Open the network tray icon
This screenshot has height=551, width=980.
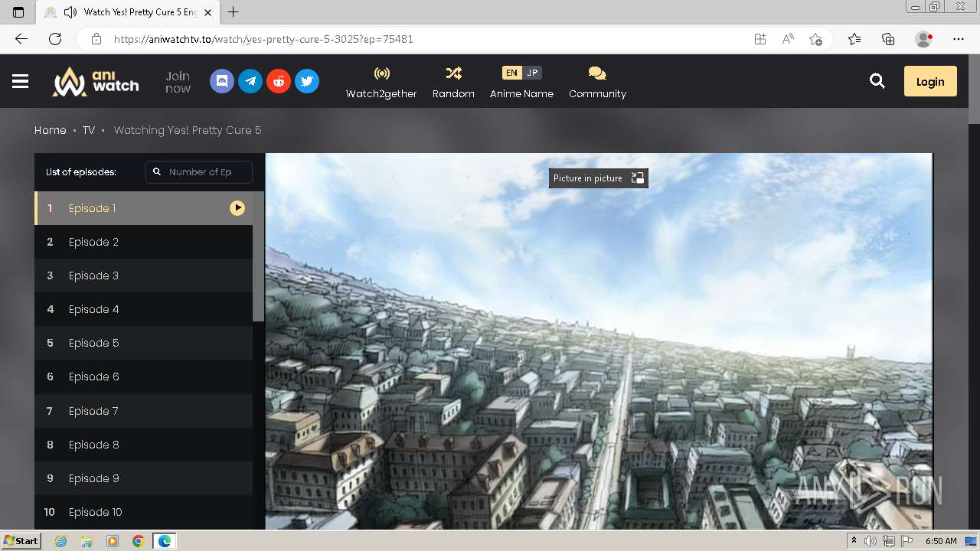coord(889,541)
